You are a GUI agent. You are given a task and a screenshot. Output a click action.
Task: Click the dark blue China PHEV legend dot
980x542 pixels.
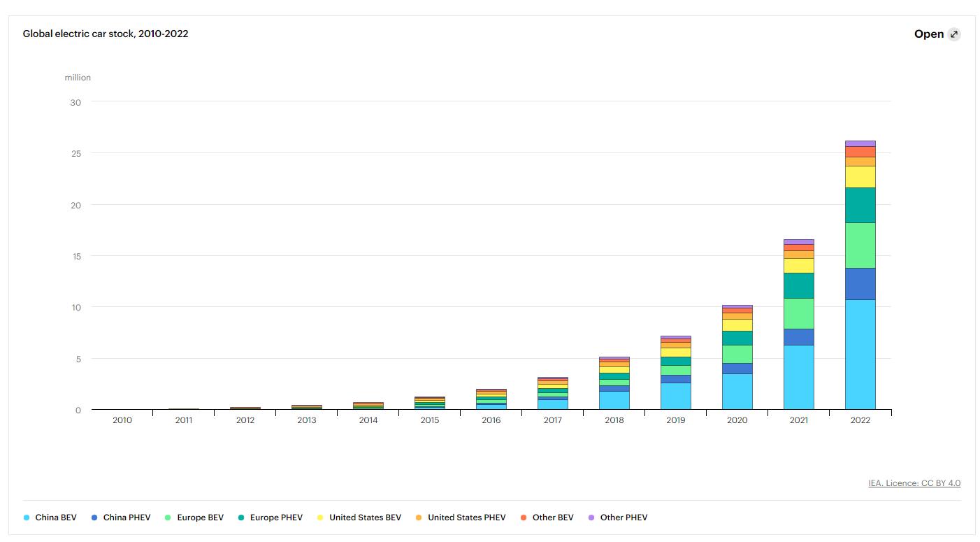[94, 518]
